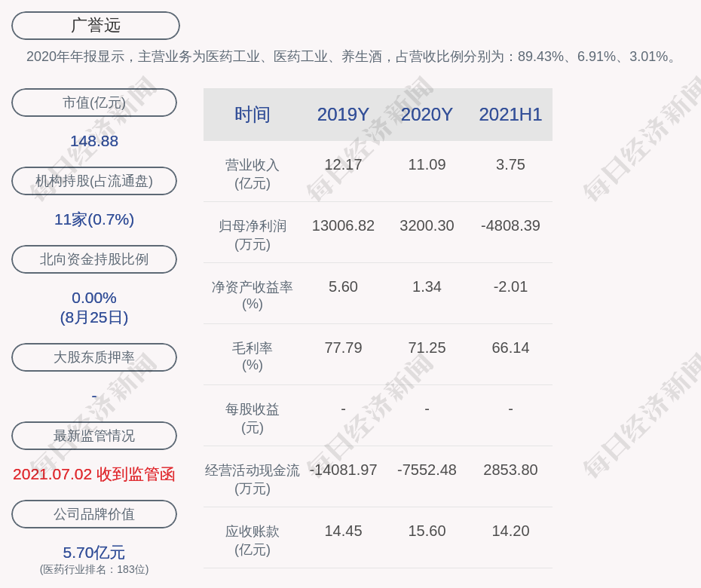Click the cash flow value -14081.97
Screen dimensions: 701x588
[x=343, y=470]
